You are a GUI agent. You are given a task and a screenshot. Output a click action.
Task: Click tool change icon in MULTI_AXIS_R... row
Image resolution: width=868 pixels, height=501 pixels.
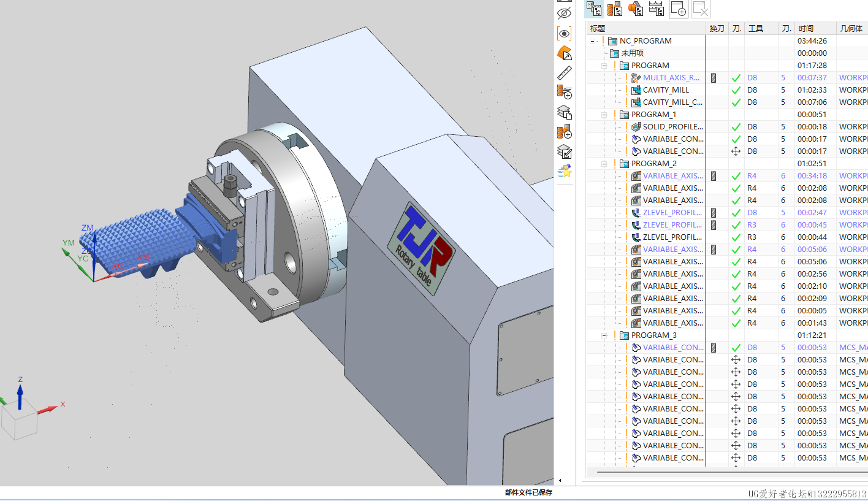(x=714, y=78)
